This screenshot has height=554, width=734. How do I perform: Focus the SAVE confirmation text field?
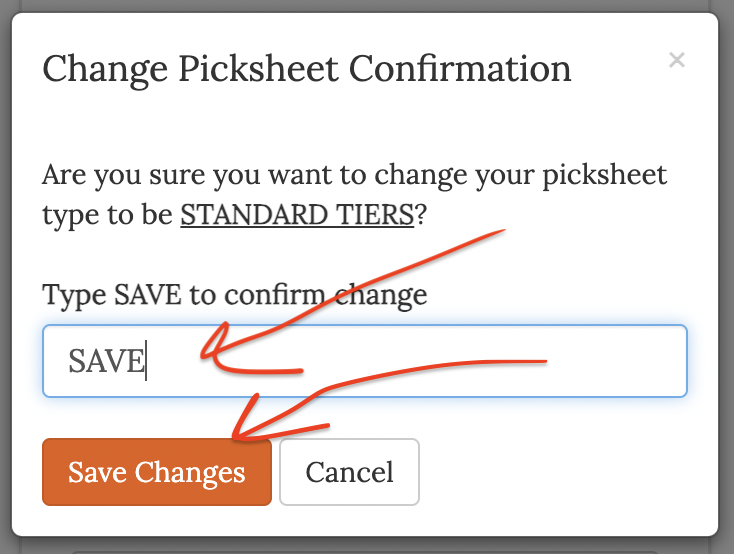coord(365,361)
